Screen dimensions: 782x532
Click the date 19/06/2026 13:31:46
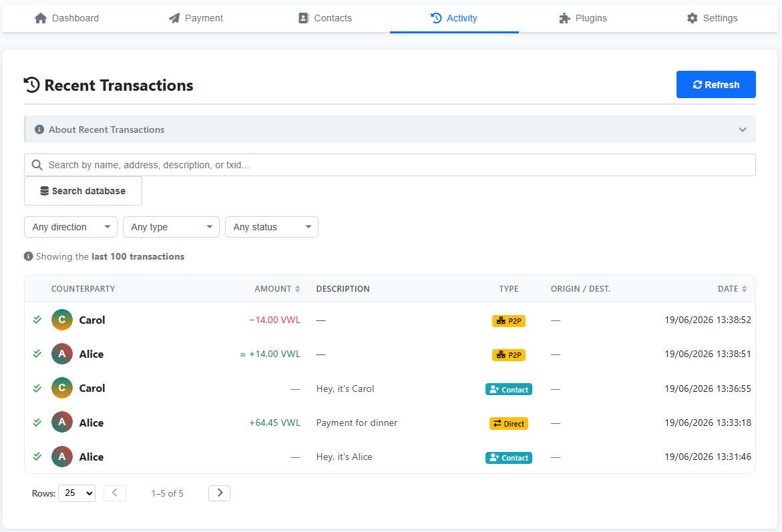click(708, 457)
